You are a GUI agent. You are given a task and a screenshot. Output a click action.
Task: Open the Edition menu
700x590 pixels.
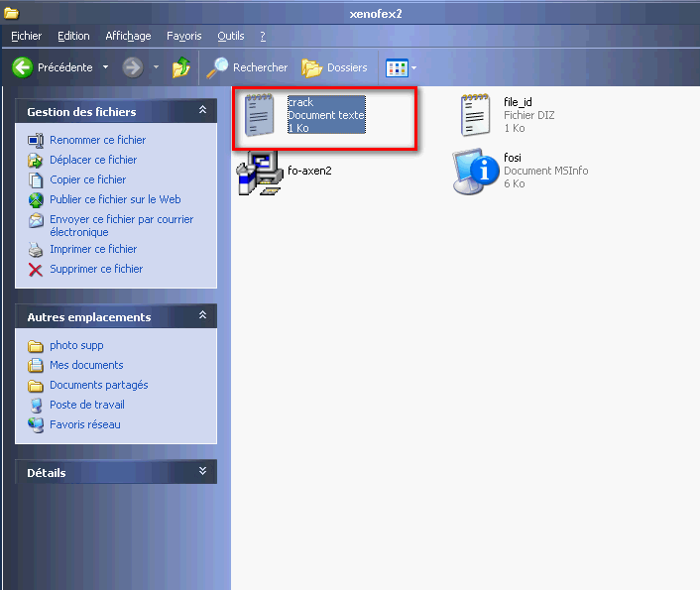[x=73, y=36]
